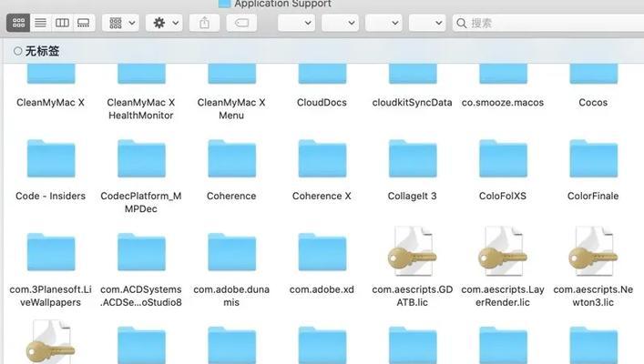644x364 pixels.
Task: Click the 无标签 label text
Action: (x=42, y=51)
